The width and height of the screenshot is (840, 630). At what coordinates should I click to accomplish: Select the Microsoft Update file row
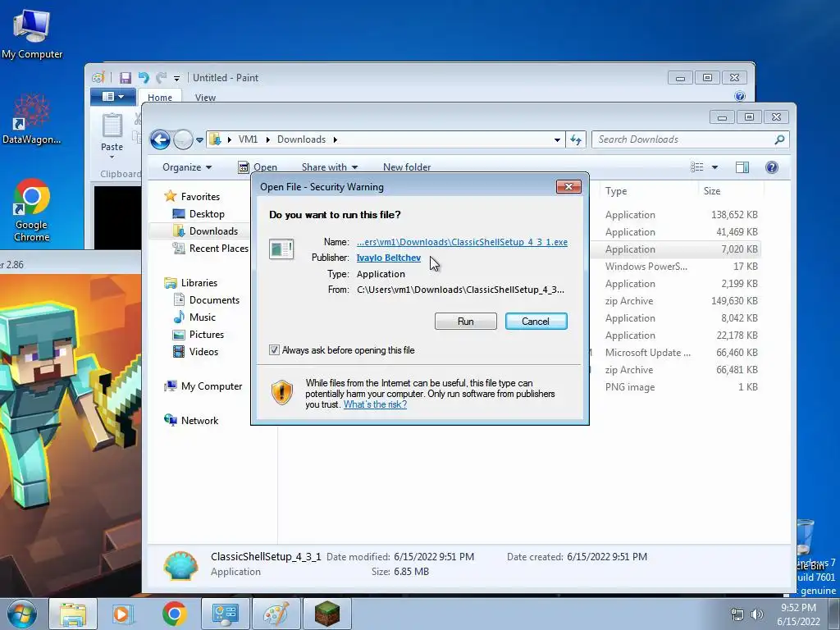[x=675, y=353]
